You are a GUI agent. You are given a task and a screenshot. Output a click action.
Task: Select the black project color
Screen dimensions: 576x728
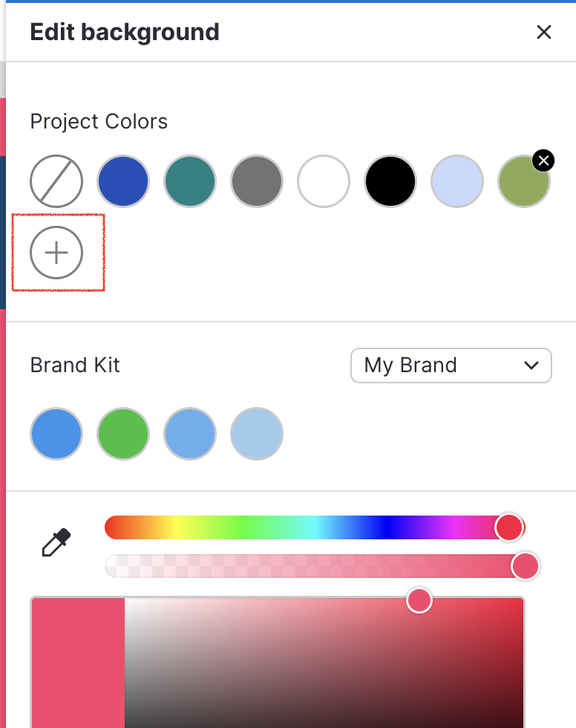pos(390,181)
